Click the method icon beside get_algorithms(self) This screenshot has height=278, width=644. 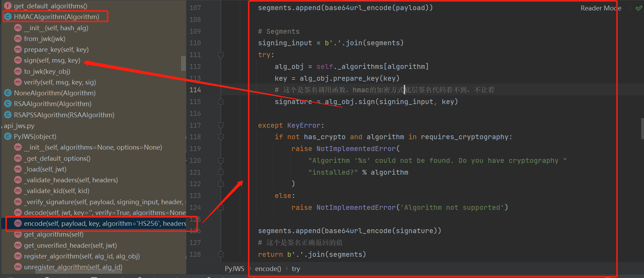(18, 234)
